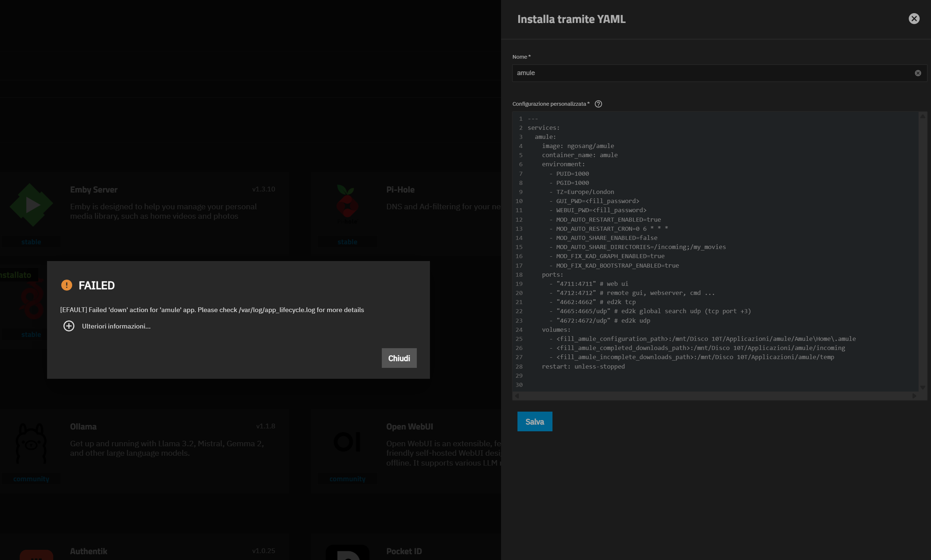931x560 pixels.
Task: Click the Pocket ID app icon
Action: (347, 552)
